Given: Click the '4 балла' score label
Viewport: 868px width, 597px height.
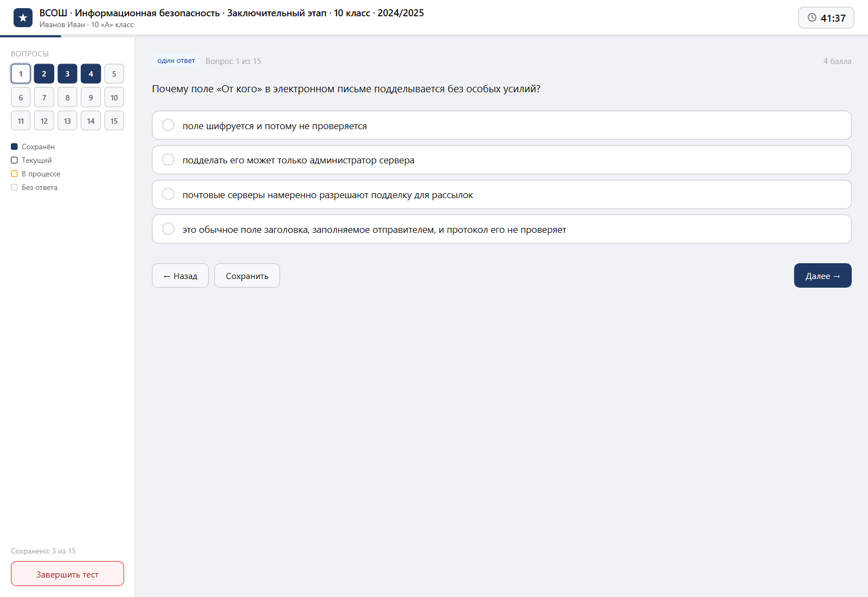Looking at the screenshot, I should pyautogui.click(x=837, y=61).
